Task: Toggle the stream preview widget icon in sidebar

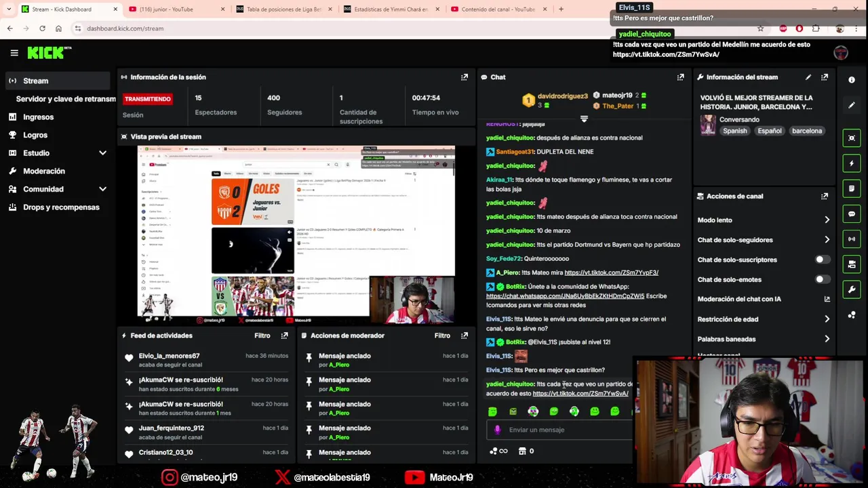Action: 852,138
